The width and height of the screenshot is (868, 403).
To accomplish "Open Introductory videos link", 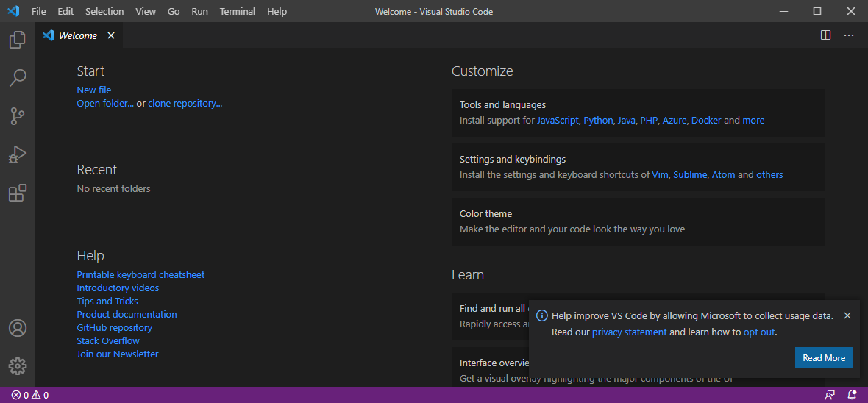I will 118,288.
